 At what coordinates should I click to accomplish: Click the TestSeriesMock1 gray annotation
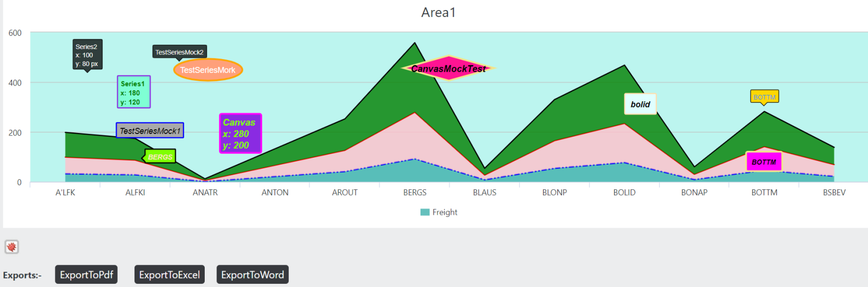coord(150,131)
